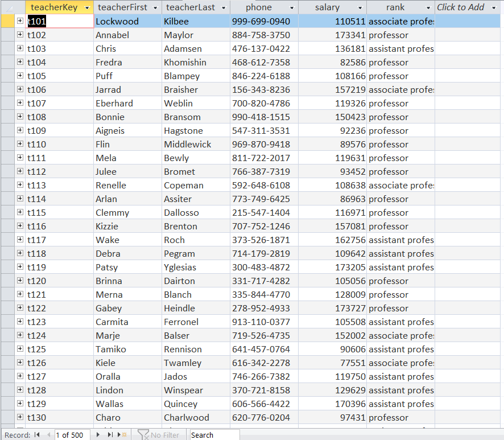Click first name cell Clemmy
Viewport: 504px width, 440px height.
(127, 213)
